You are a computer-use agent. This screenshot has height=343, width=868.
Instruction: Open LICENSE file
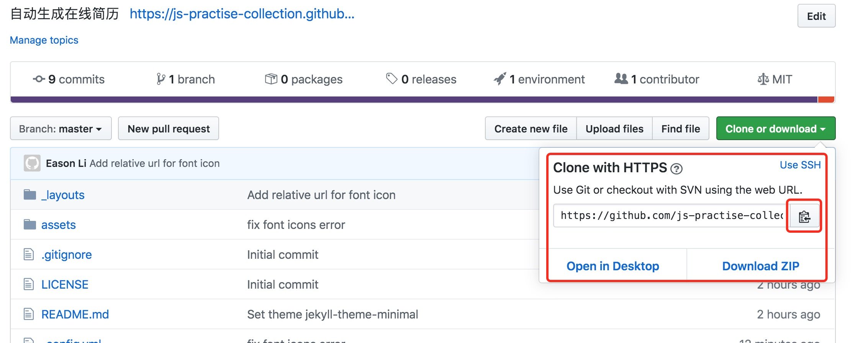[x=65, y=284]
